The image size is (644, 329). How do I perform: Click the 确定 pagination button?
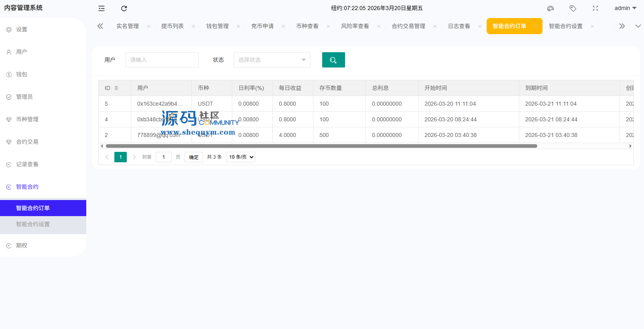pos(194,157)
